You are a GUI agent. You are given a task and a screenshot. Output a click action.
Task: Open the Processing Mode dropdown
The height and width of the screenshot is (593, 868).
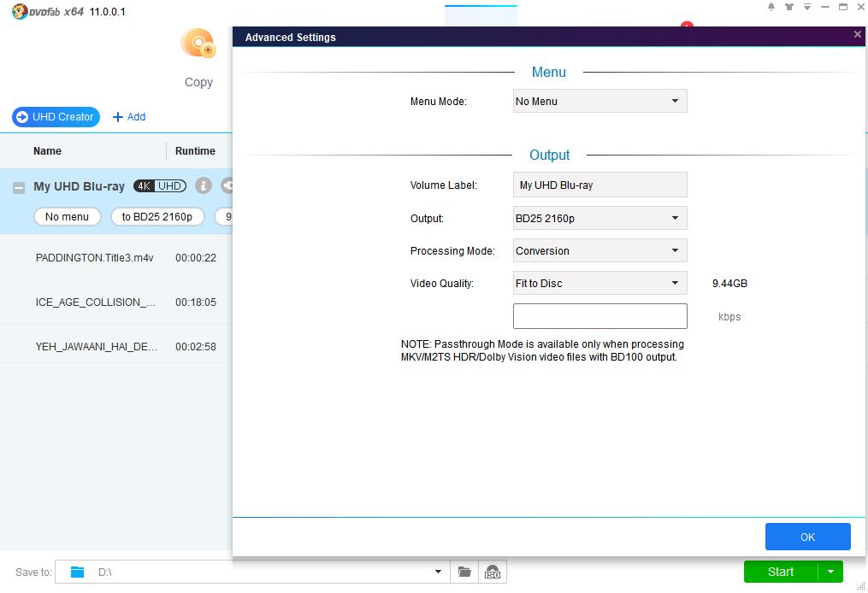tap(600, 250)
